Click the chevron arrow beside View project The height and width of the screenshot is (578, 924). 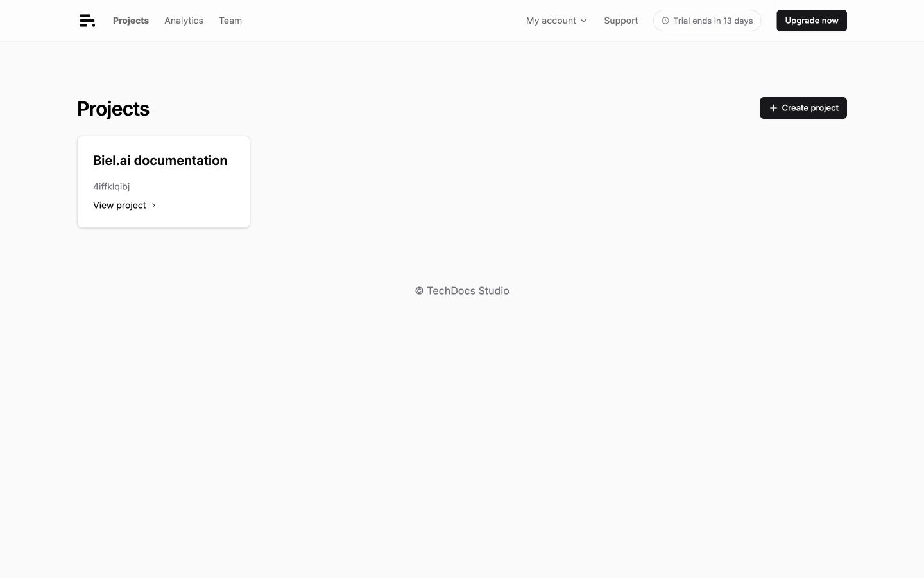tap(153, 205)
